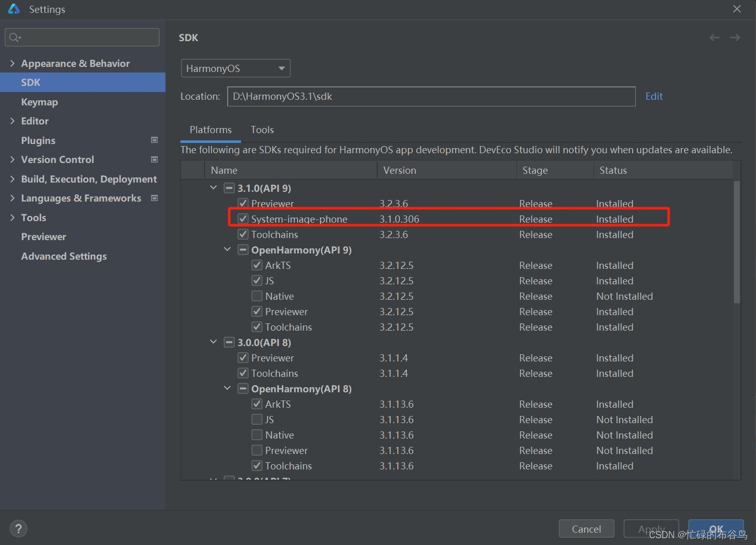Click the DevEco Studio logo icon
This screenshot has height=545, width=756.
click(x=14, y=9)
